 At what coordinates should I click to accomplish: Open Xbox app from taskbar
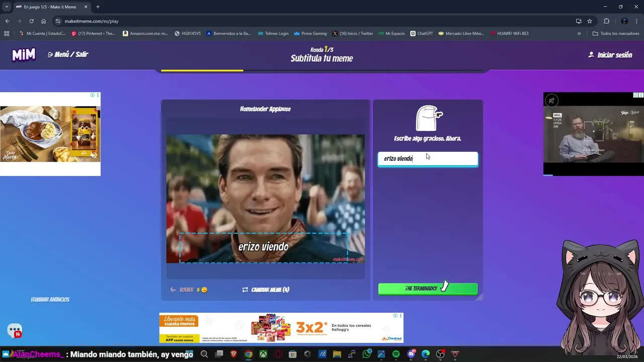(263, 354)
